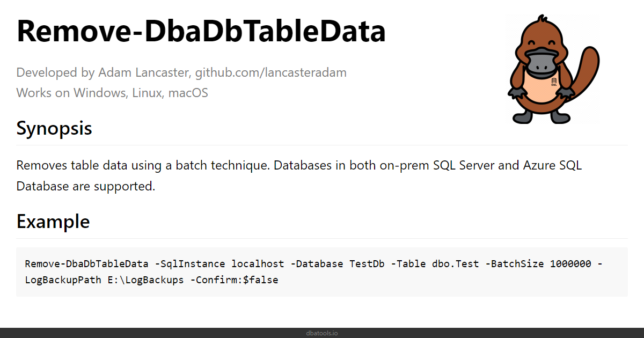Click the dark footer bar

click(322, 333)
